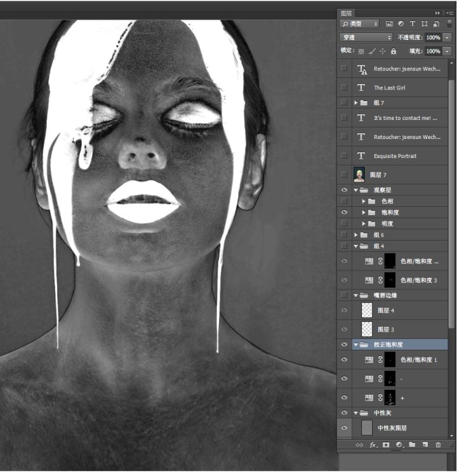
Task: Show the 明度 group
Action: pyautogui.click(x=344, y=223)
